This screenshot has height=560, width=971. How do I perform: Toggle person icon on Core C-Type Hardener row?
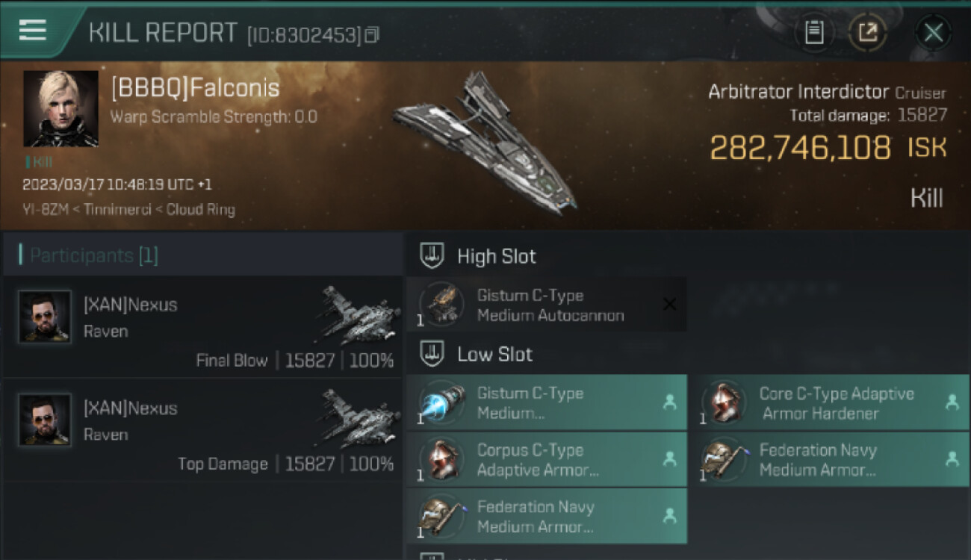click(x=952, y=403)
